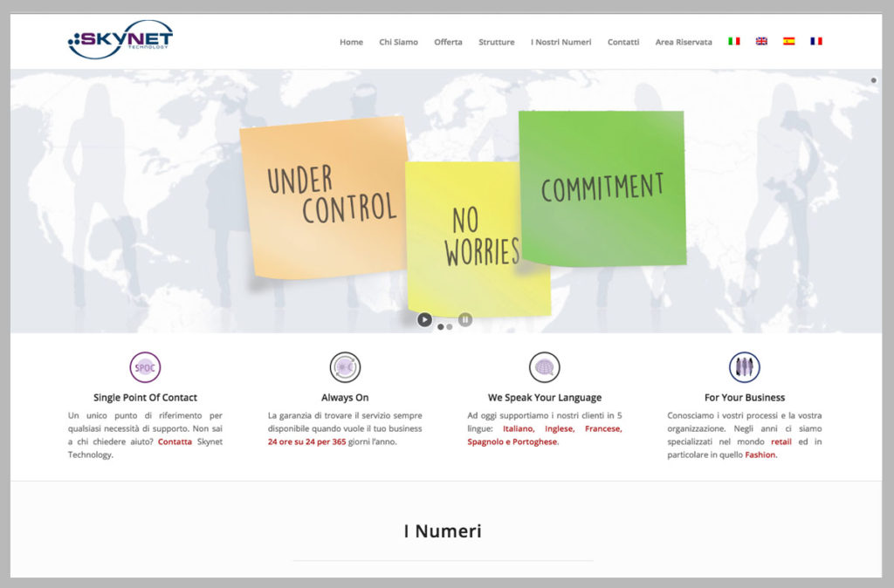Viewport: 894px width, 588px height.
Task: Click the speech globe language icon
Action: tap(545, 367)
